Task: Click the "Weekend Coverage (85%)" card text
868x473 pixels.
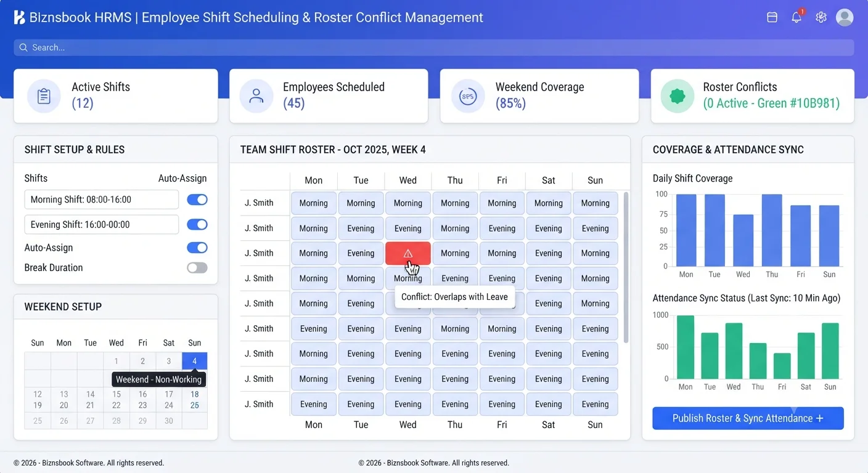Action: tap(540, 95)
